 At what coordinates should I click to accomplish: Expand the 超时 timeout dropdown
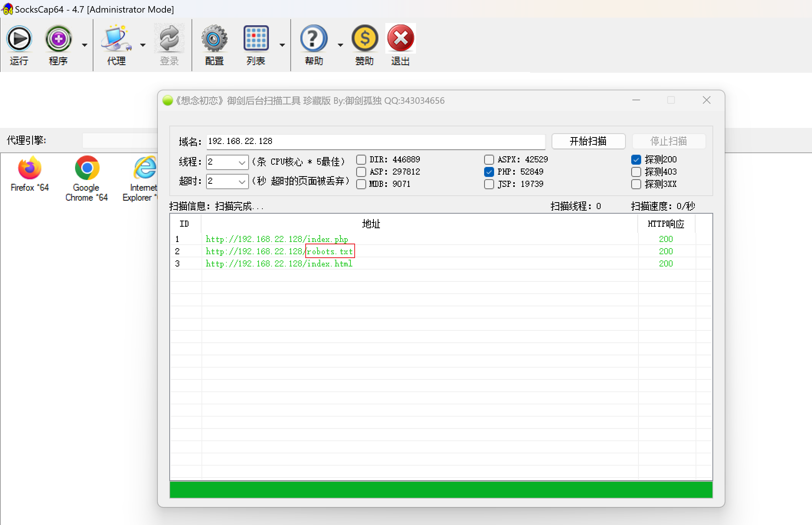pyautogui.click(x=242, y=182)
